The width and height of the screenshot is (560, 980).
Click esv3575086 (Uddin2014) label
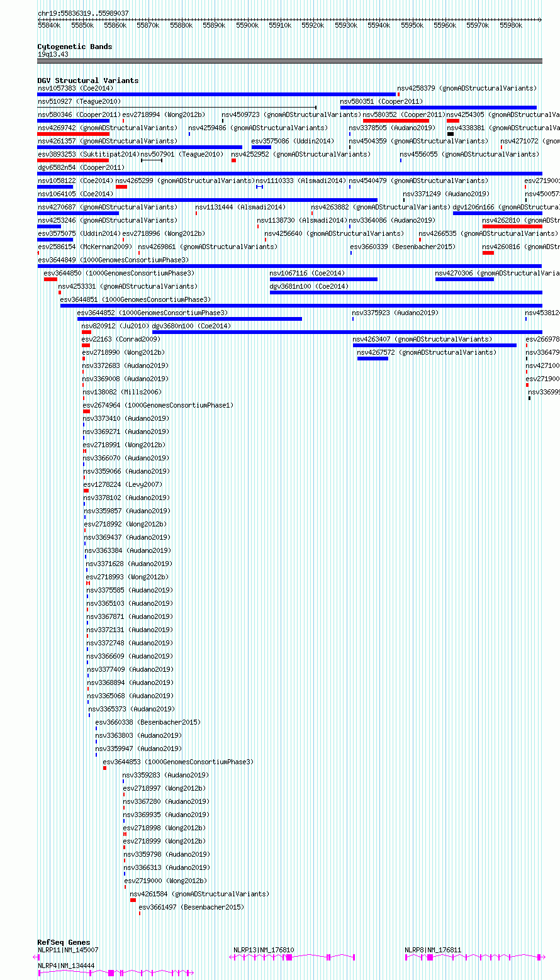pyautogui.click(x=293, y=141)
